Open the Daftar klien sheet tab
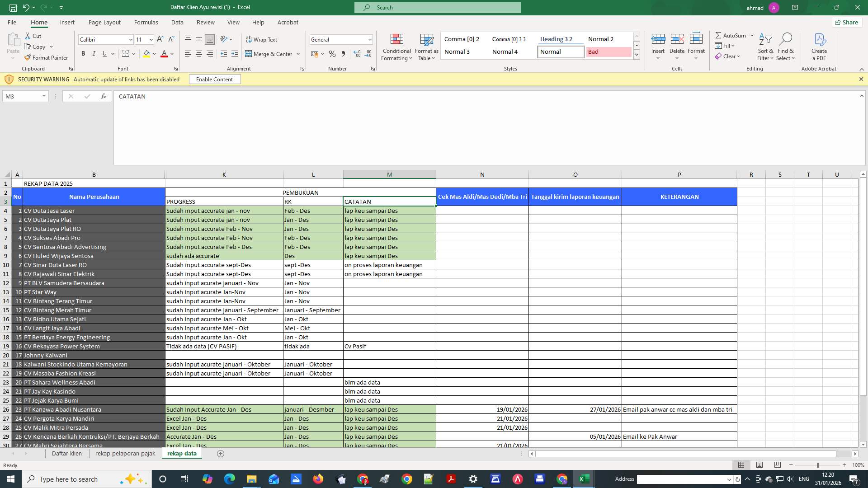This screenshot has width=868, height=488. 66,453
